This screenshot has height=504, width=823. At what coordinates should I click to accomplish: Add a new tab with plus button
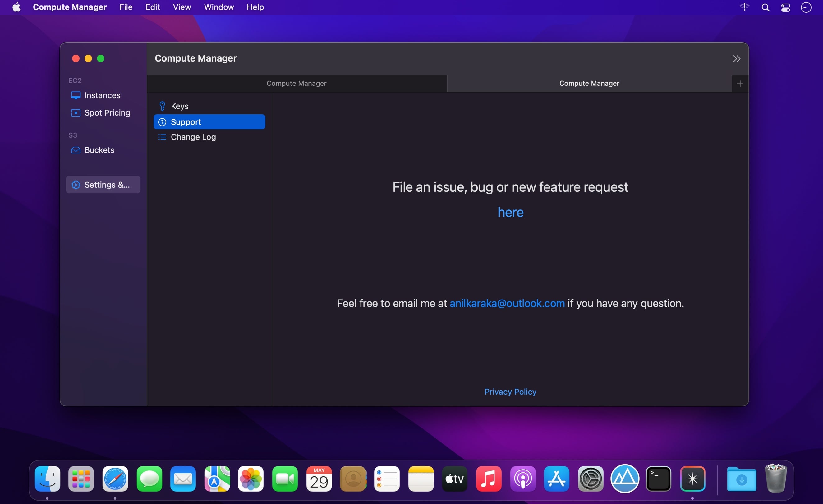(x=740, y=84)
